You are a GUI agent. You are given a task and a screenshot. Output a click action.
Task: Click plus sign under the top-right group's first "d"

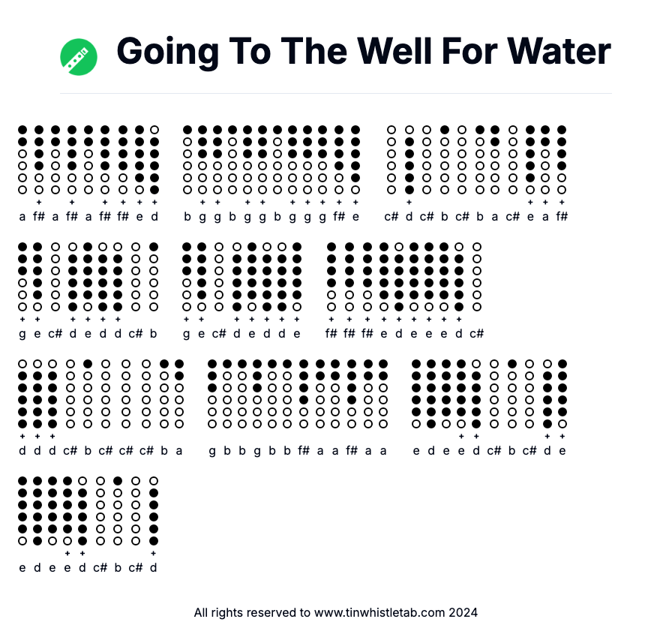(x=409, y=202)
